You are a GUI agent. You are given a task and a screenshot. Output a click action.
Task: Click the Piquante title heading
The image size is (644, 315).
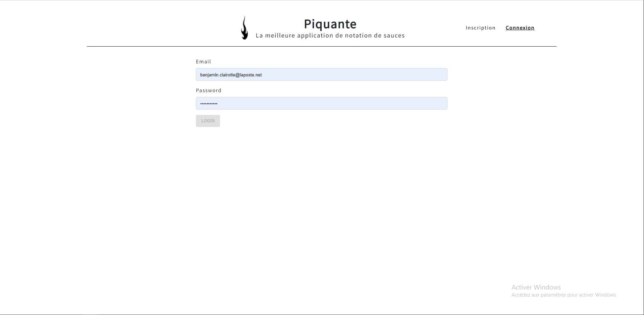pos(330,24)
